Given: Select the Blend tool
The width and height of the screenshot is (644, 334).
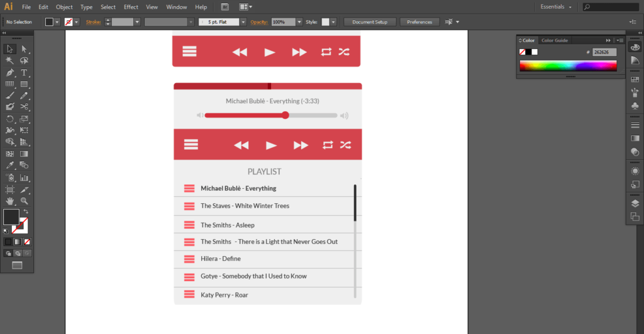Looking at the screenshot, I should click(24, 165).
